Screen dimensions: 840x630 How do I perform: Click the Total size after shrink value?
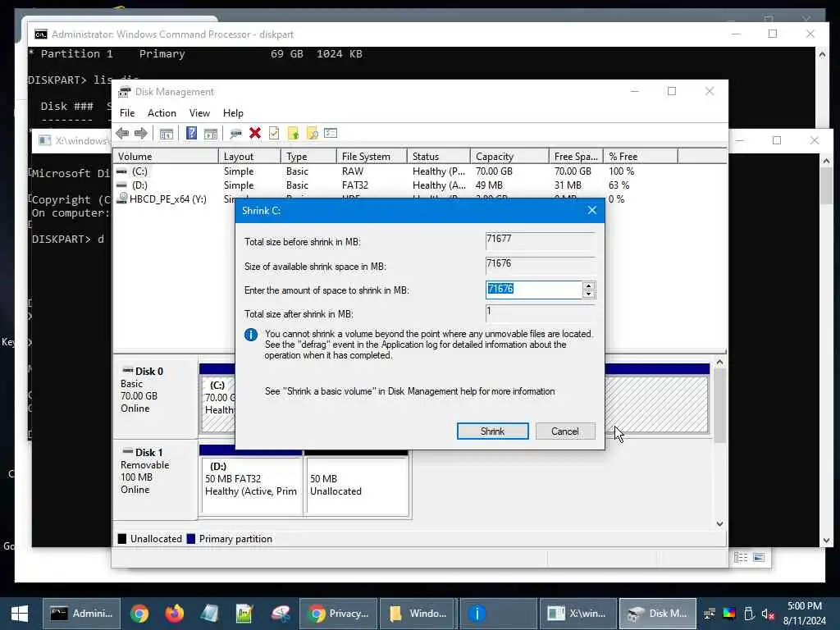point(540,313)
